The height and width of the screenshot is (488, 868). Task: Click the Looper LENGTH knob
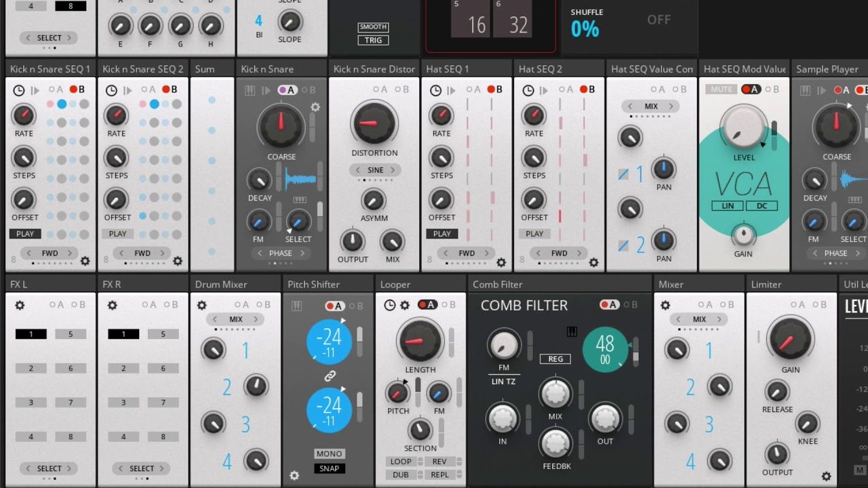pyautogui.click(x=420, y=340)
